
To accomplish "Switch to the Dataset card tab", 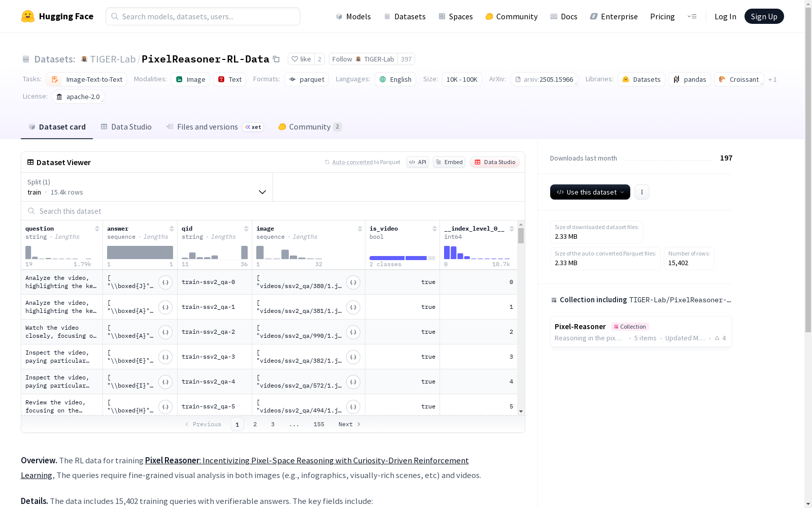I will (x=57, y=127).
